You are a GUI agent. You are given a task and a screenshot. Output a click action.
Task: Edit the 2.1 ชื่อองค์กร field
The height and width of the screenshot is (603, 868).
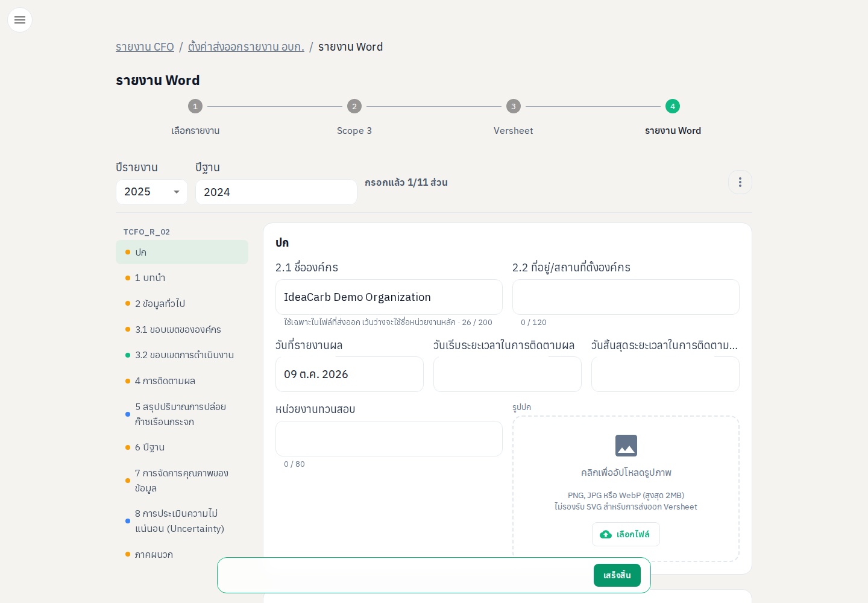pos(389,297)
